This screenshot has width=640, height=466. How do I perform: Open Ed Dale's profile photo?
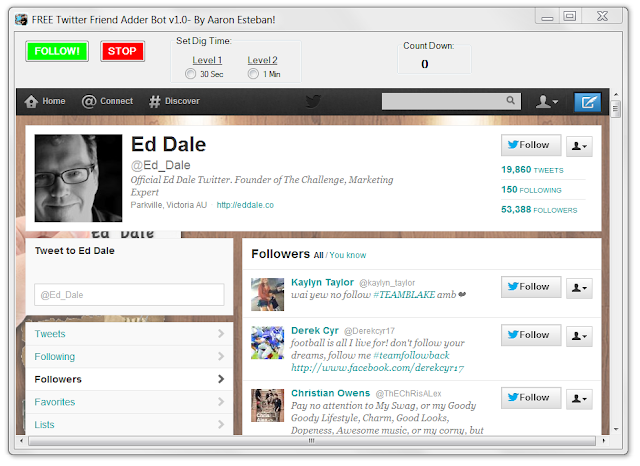(x=78, y=178)
